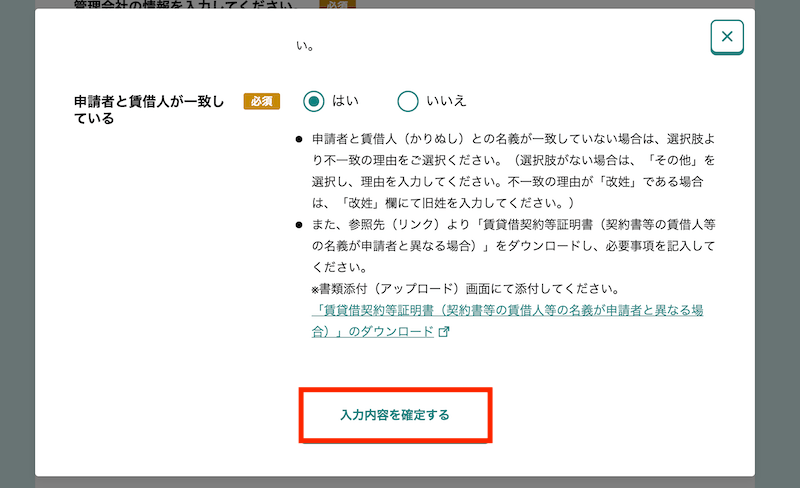800x488 pixels.
Task: Open 賃貸借契約等証明書 download link
Action: [507, 321]
